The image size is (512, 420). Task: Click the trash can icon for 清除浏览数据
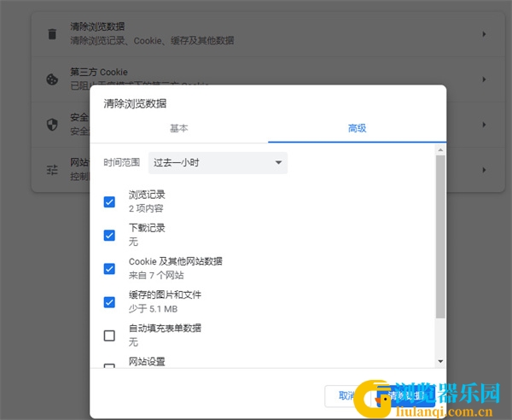tap(52, 34)
